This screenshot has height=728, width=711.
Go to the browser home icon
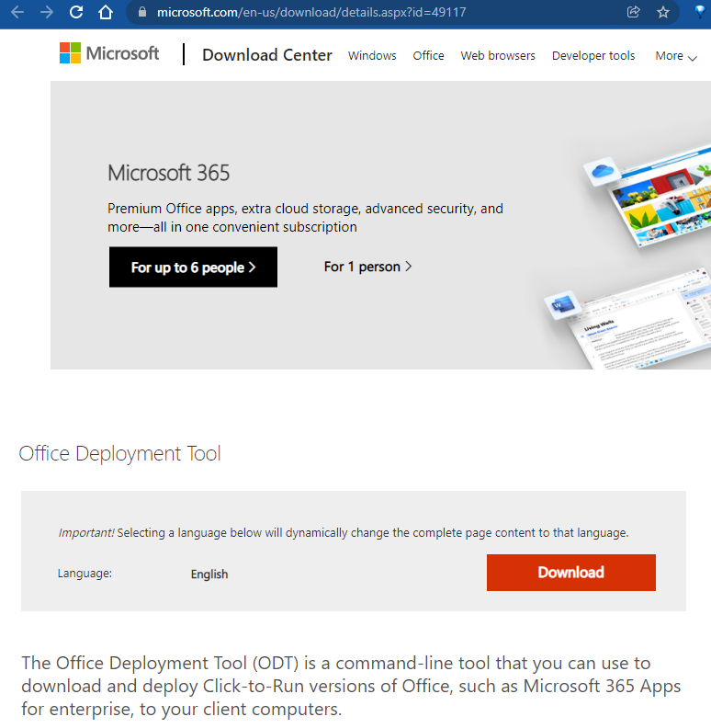pos(106,12)
